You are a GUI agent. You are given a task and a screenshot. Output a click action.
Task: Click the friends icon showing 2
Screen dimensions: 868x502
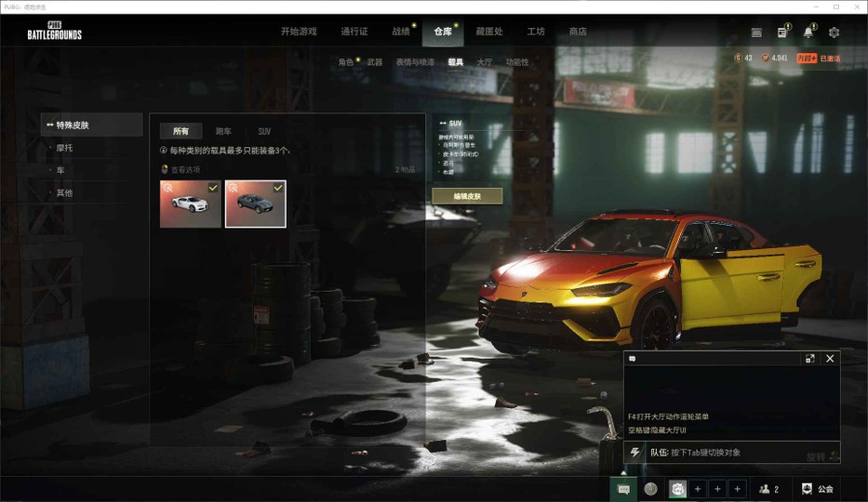(768, 489)
